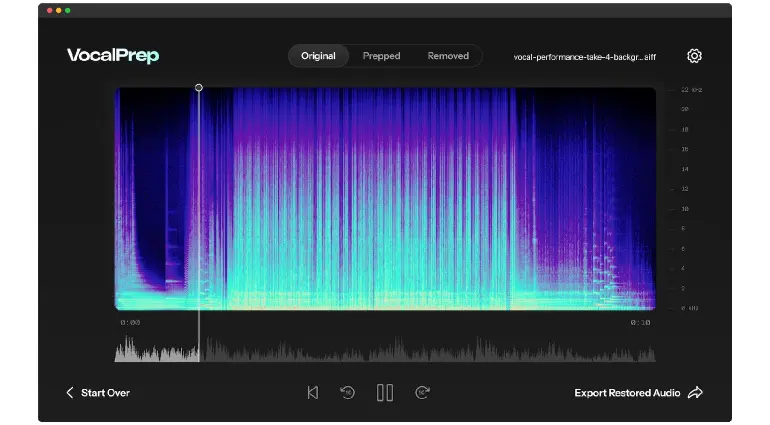The width and height of the screenshot is (770, 425).
Task: Pause audio playback
Action: coord(385,393)
